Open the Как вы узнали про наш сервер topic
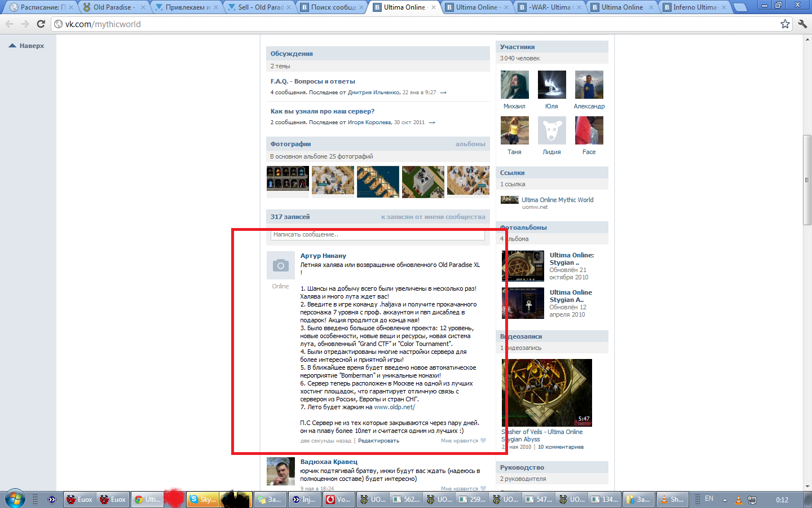This screenshot has height=508, width=812. point(322,111)
